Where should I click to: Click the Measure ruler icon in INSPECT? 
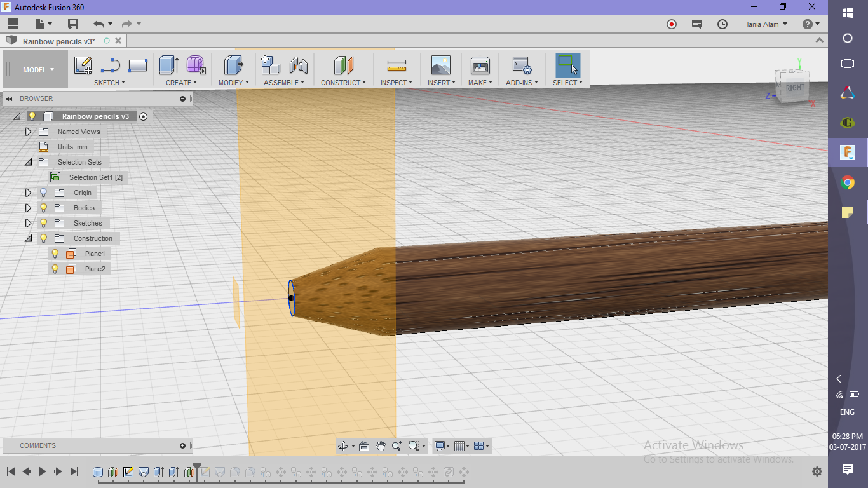tap(397, 65)
